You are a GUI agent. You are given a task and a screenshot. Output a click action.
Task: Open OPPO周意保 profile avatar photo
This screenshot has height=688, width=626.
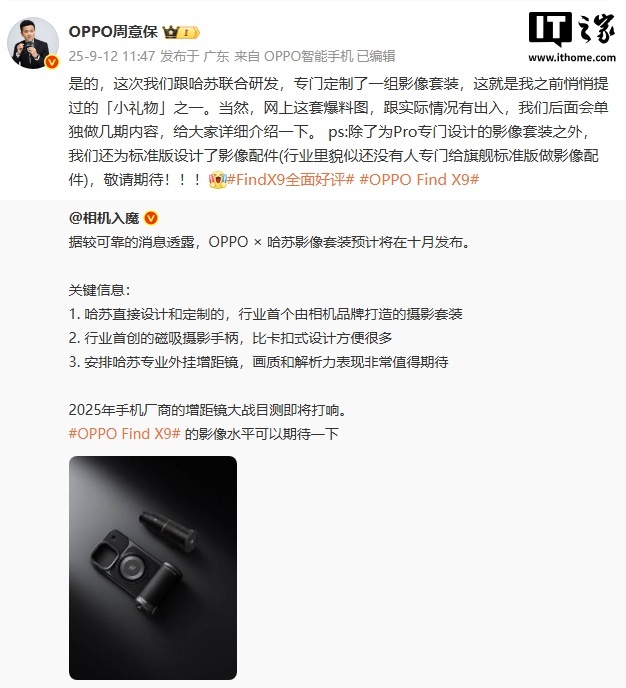click(x=33, y=43)
